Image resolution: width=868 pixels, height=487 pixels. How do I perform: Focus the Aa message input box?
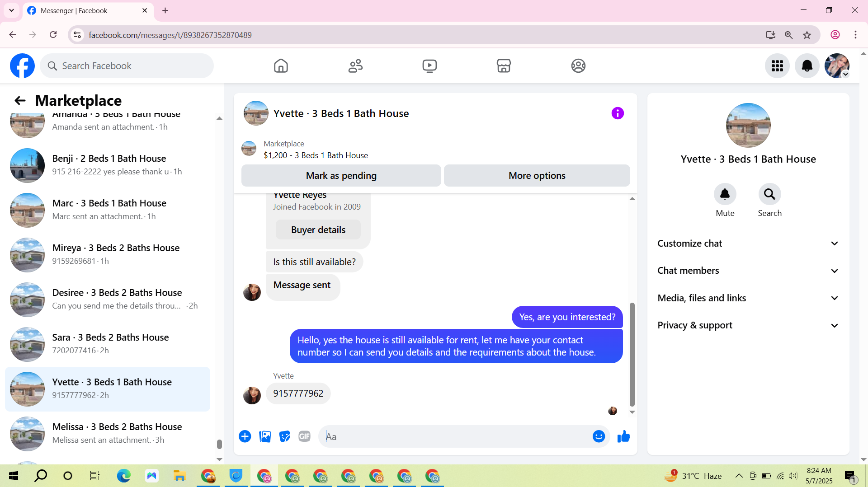(457, 436)
